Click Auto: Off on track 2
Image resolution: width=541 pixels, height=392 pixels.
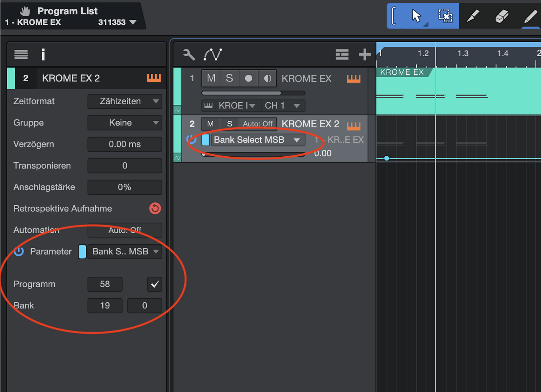(x=258, y=124)
